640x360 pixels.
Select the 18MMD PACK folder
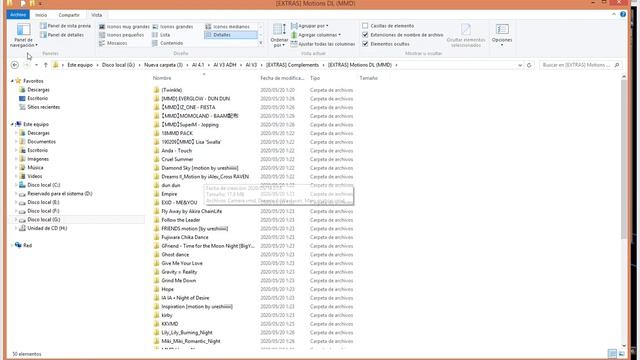click(x=177, y=133)
